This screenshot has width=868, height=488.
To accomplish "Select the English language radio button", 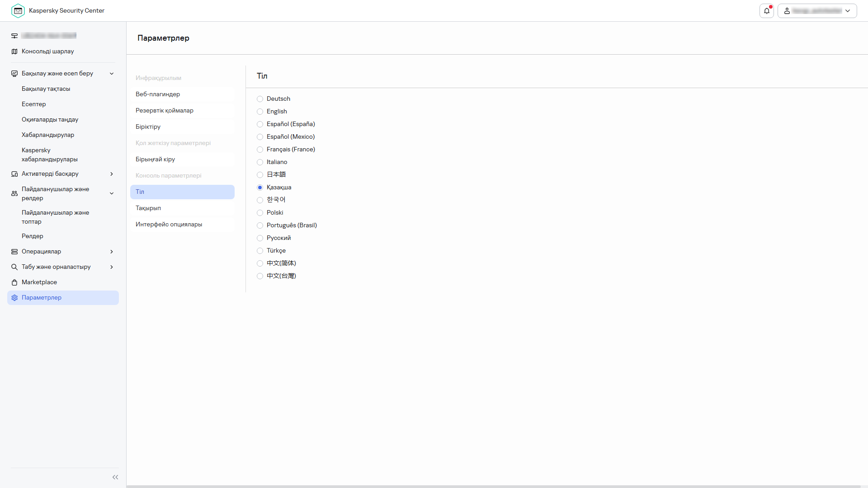I will (x=260, y=112).
